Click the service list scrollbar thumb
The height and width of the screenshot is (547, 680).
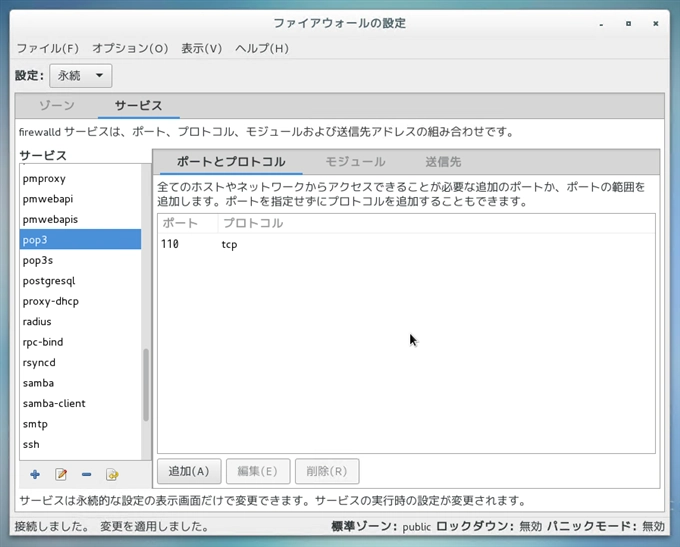[x=146, y=385]
